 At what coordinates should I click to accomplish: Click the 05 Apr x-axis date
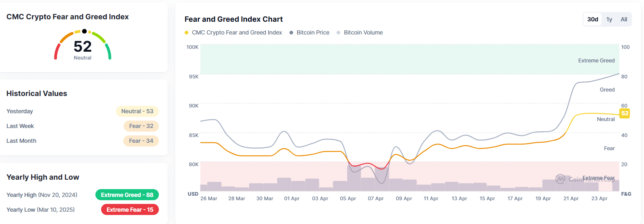[x=348, y=199]
